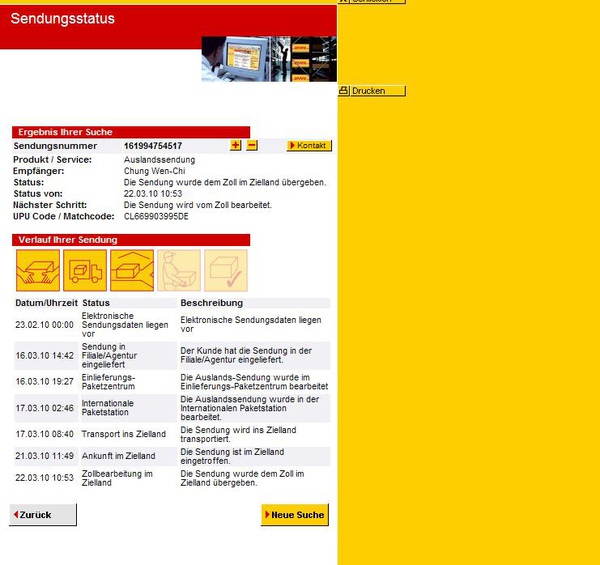Click recipient name Chung Wen-Chi

[154, 171]
